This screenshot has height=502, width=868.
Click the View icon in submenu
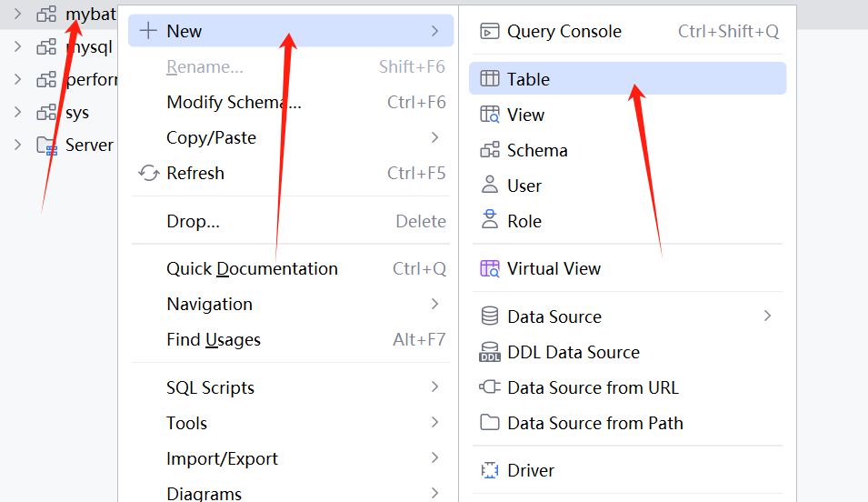pos(489,115)
